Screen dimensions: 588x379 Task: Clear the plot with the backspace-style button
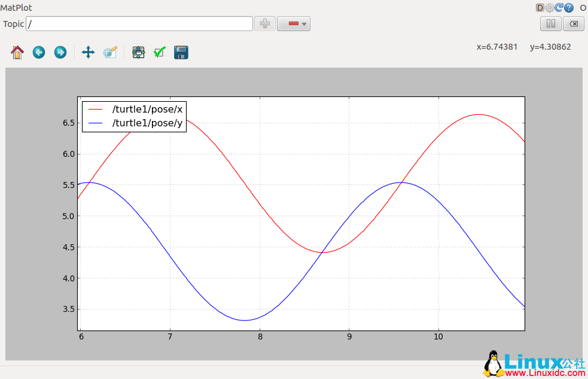tap(574, 23)
